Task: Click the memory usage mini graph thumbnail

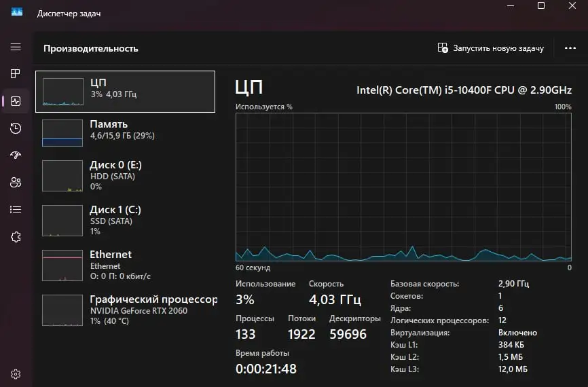Action: 62,132
